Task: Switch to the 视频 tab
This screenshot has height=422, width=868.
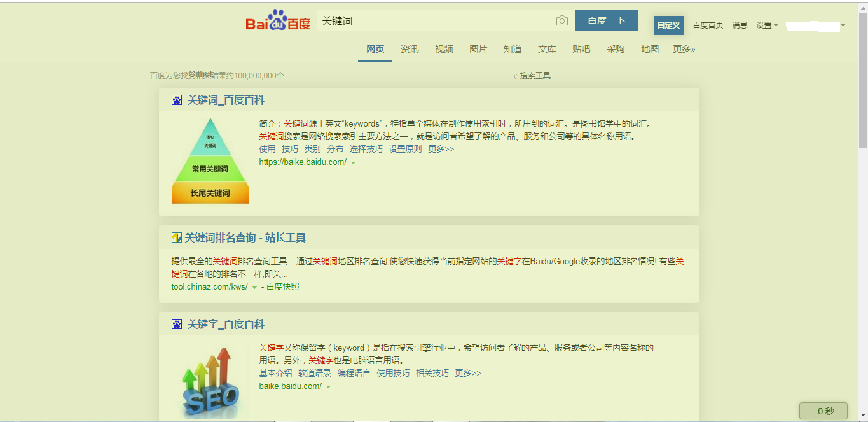Action: coord(444,49)
